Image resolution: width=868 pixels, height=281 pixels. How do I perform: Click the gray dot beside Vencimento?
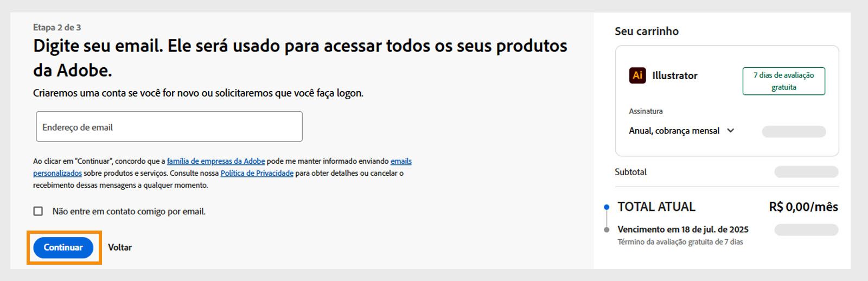607,230
